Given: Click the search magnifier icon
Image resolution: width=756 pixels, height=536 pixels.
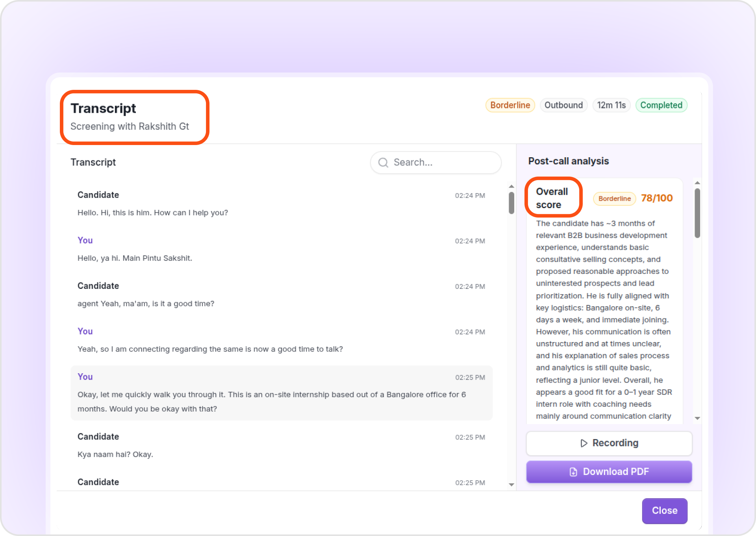Looking at the screenshot, I should point(383,162).
